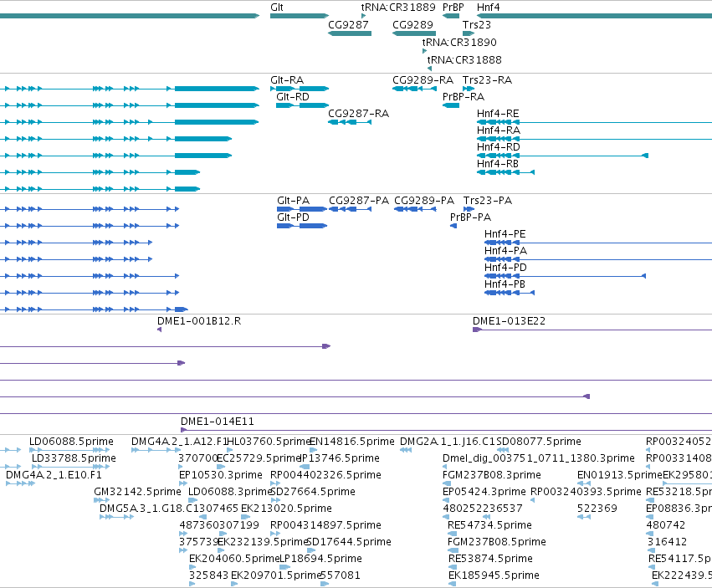The image size is (712, 588).
Task: Click the tRNA:CR31890 label
Action: (x=459, y=42)
